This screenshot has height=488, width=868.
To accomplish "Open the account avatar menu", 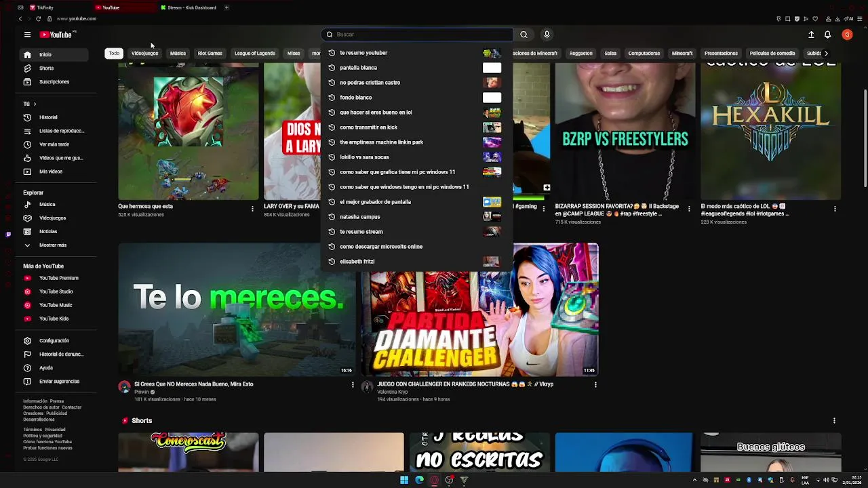I will 847,35.
